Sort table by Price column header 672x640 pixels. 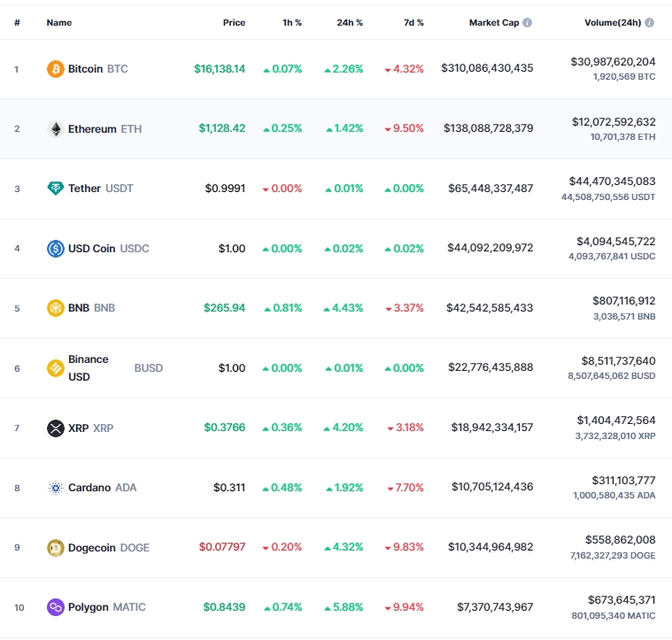pyautogui.click(x=234, y=23)
